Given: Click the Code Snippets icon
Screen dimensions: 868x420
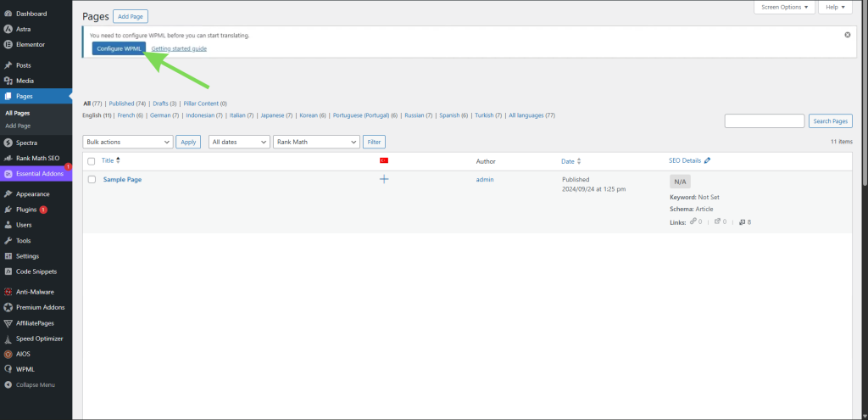Looking at the screenshot, I should [8, 272].
